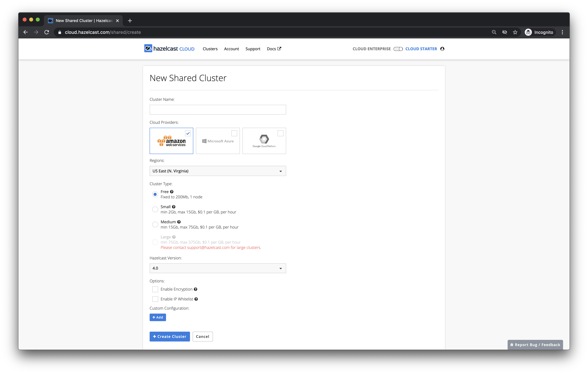Open the Regions dropdown
The image size is (588, 374).
pos(218,171)
